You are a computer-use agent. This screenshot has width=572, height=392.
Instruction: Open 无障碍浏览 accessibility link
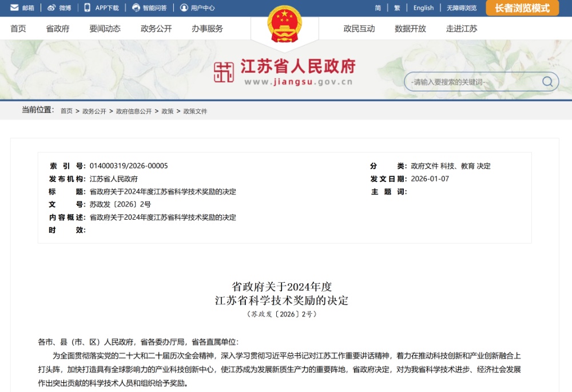pyautogui.click(x=461, y=8)
